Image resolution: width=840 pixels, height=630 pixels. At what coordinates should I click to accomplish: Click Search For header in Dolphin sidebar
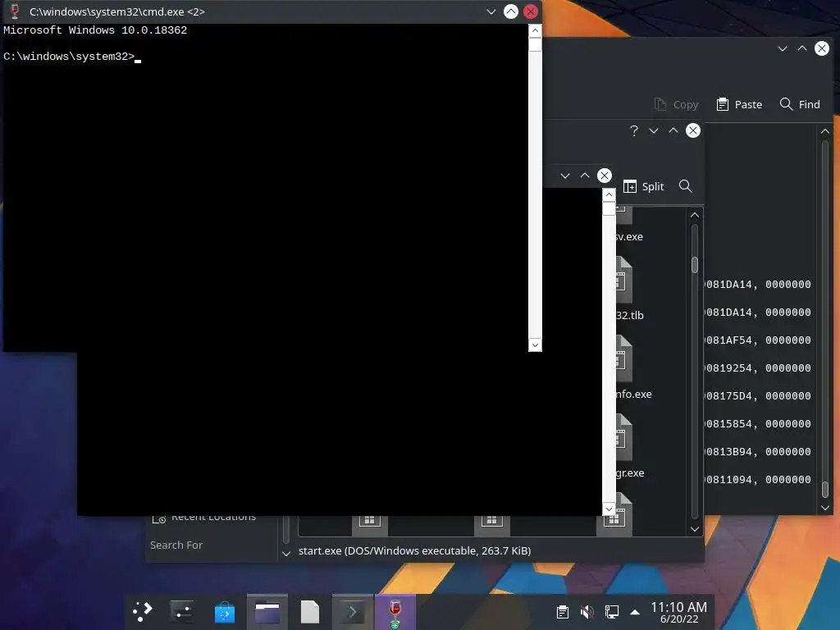(x=176, y=545)
